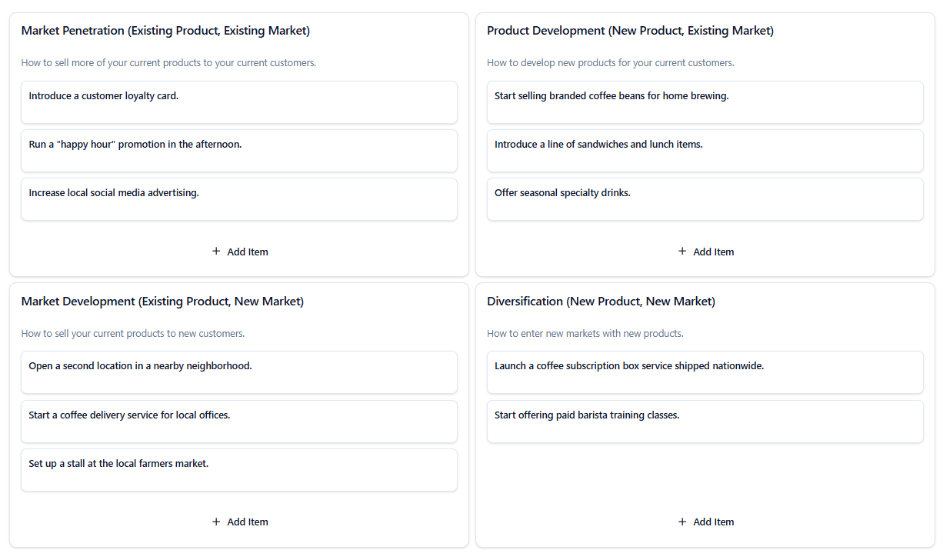Click plus icon in Diversification quadrant
The image size is (943, 560).
click(682, 522)
